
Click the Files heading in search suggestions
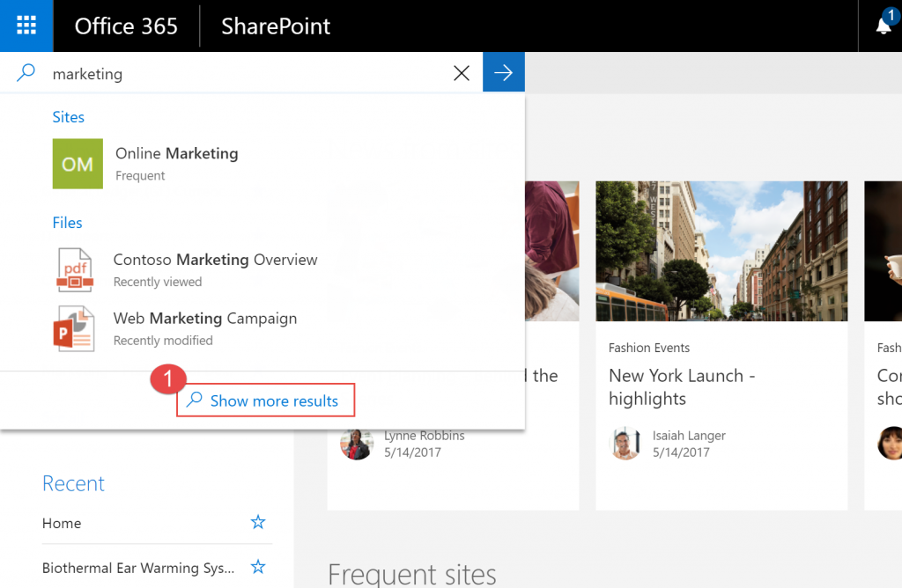coord(67,223)
